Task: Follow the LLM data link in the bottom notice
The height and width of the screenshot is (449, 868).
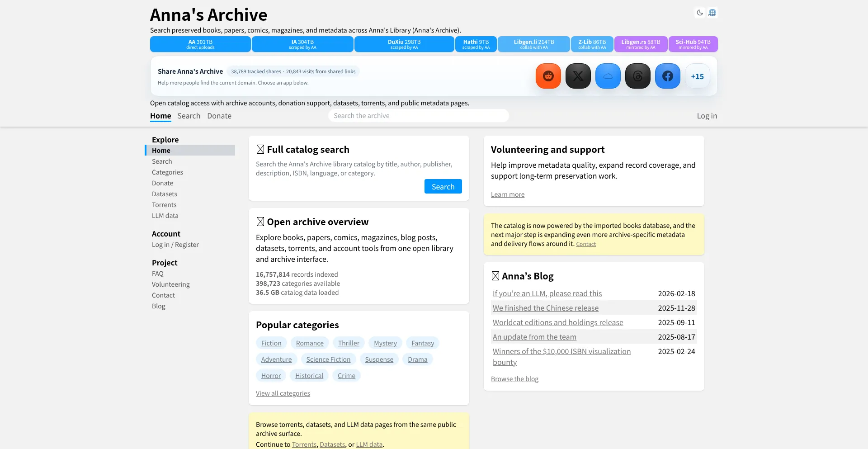Action: pos(369,444)
